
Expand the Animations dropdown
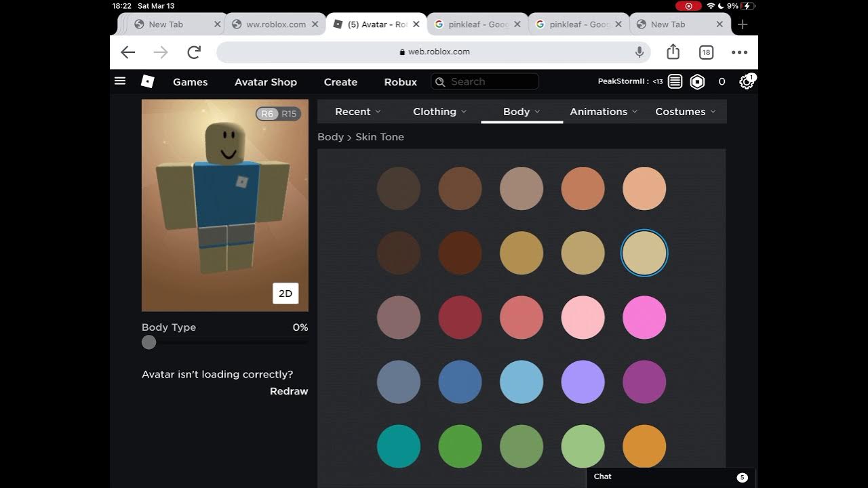tap(604, 112)
